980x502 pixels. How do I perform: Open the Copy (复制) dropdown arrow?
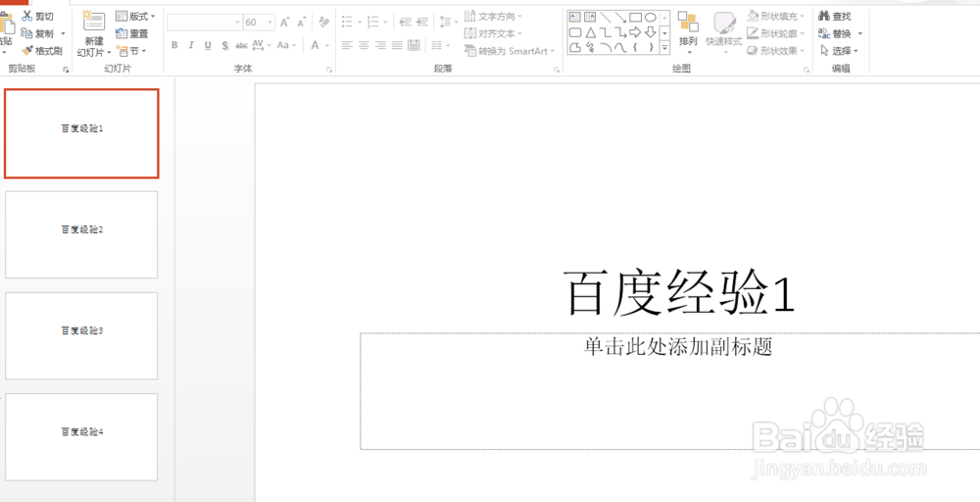point(63,33)
